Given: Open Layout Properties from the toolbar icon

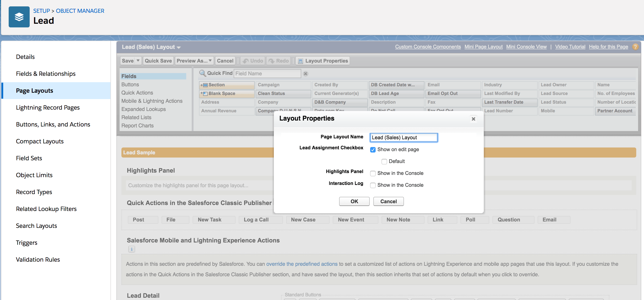Looking at the screenshot, I should [301, 61].
